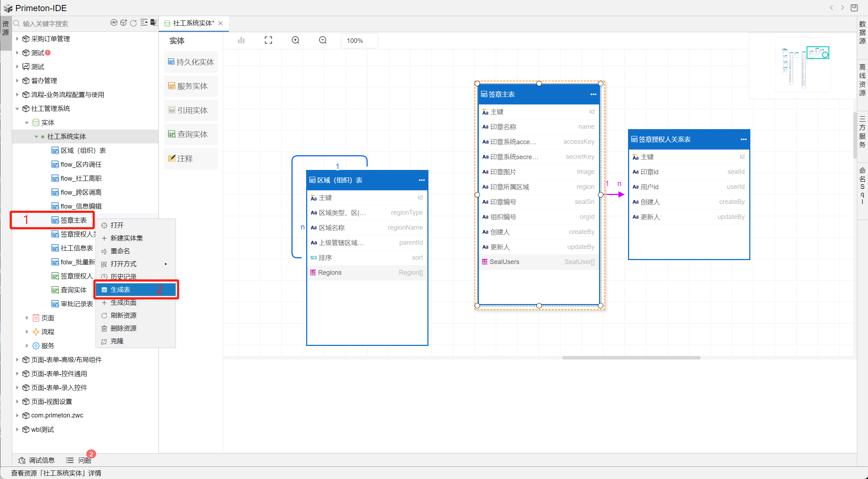The height and width of the screenshot is (479, 868).
Task: Expand the 页面 folder under 社工管理系统
Action: [27, 318]
